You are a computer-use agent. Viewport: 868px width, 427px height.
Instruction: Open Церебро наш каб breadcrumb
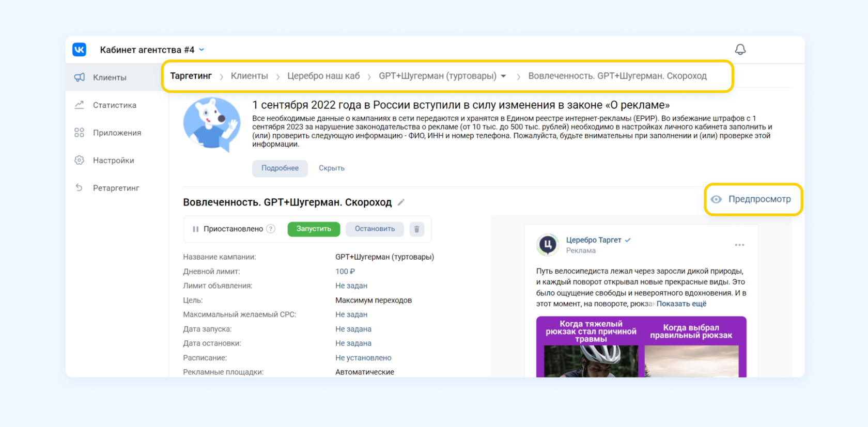click(323, 76)
